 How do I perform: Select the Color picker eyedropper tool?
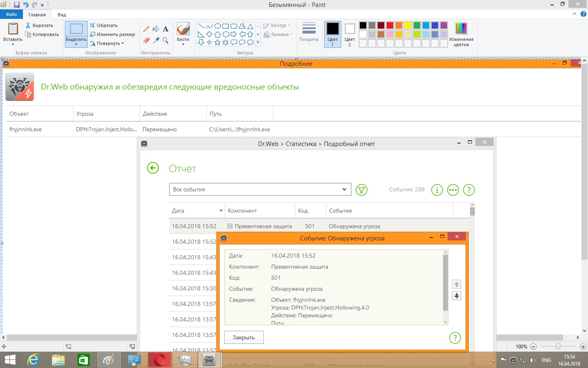click(156, 40)
